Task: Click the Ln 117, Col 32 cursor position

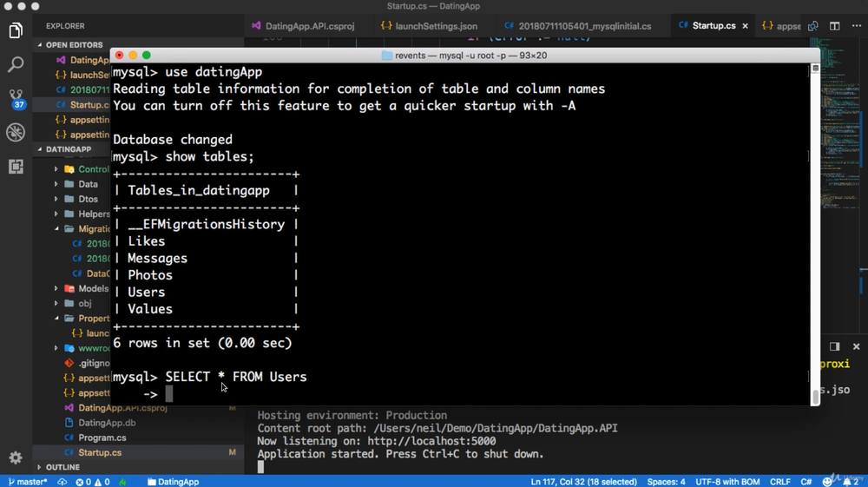Action: pyautogui.click(x=583, y=482)
